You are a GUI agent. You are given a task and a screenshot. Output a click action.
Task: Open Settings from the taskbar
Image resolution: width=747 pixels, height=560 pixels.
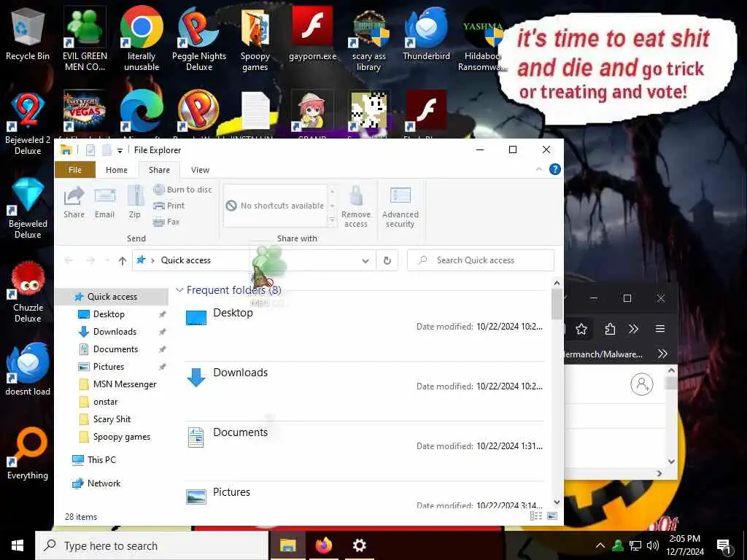point(359,545)
